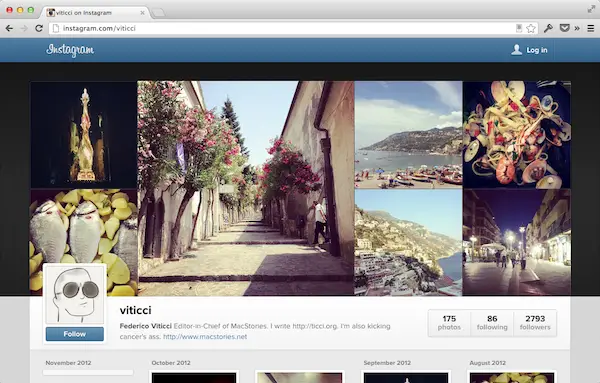Follow viticci with the Follow button
The image size is (600, 383).
75,334
